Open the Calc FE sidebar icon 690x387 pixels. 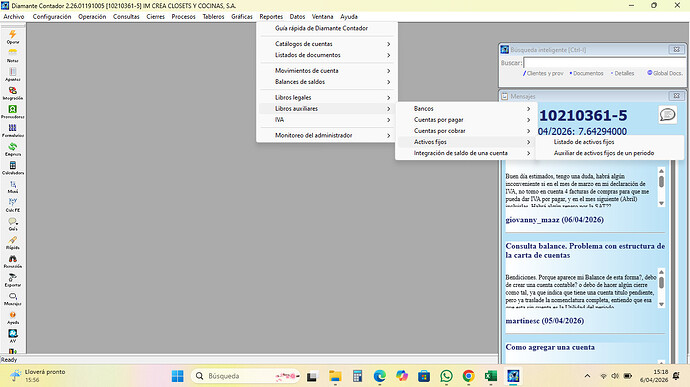(13, 205)
